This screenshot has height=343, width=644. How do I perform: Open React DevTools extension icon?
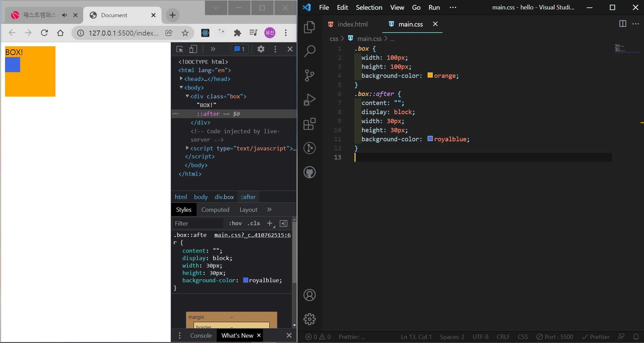point(205,33)
